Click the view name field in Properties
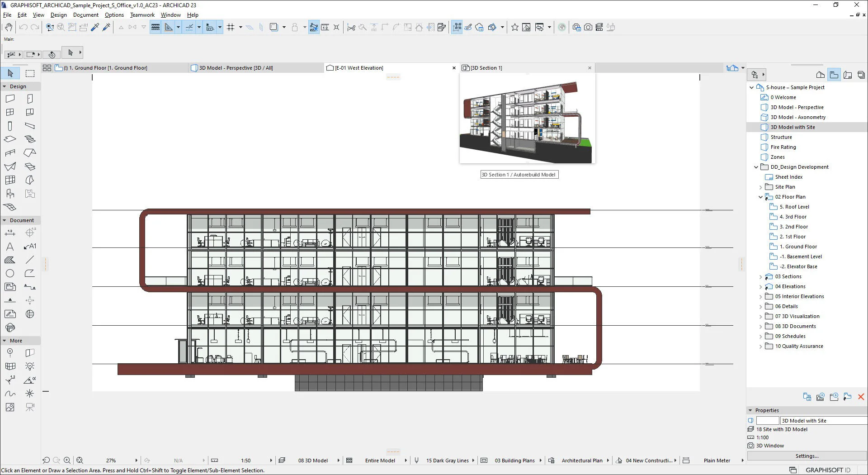The width and height of the screenshot is (868, 475). pyautogui.click(x=823, y=421)
